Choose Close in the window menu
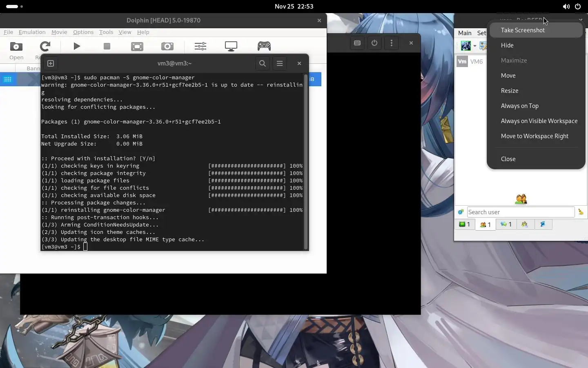This screenshot has height=368, width=588. click(536, 159)
